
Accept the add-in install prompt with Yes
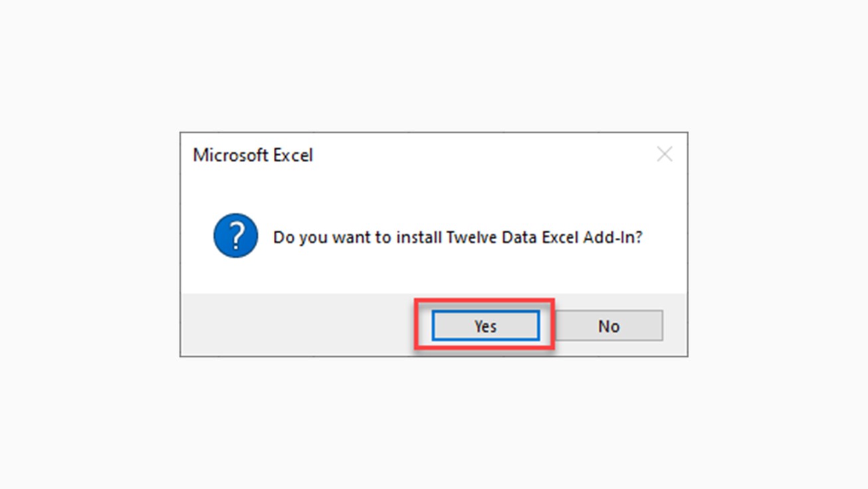coord(485,326)
